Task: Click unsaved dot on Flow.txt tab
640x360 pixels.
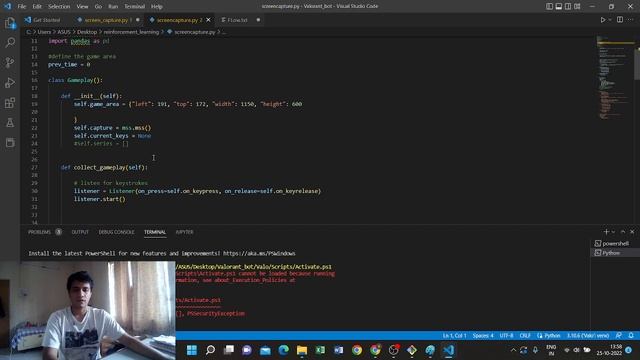Action: [x=258, y=20]
